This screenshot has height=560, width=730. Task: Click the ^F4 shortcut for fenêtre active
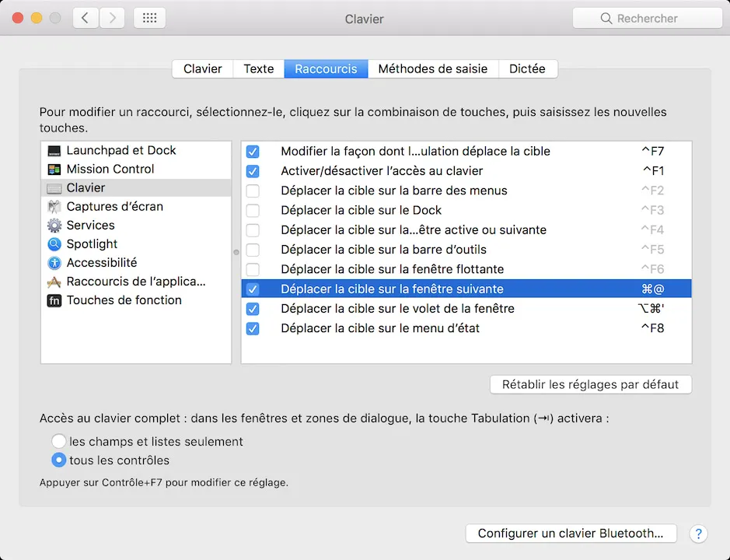coord(653,230)
